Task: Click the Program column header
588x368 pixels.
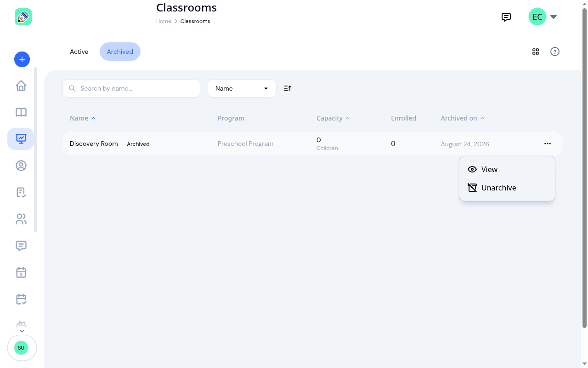Action: click(x=231, y=118)
